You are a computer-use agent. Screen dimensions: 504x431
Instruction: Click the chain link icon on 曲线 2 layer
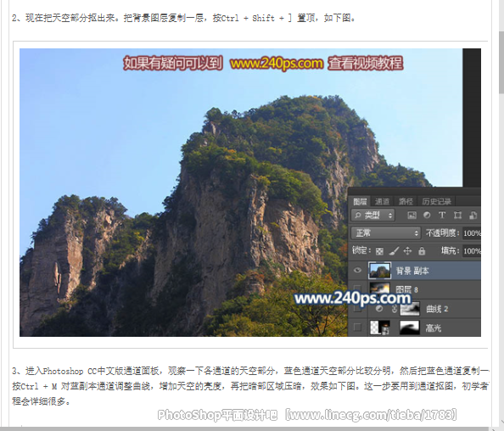[x=395, y=309]
